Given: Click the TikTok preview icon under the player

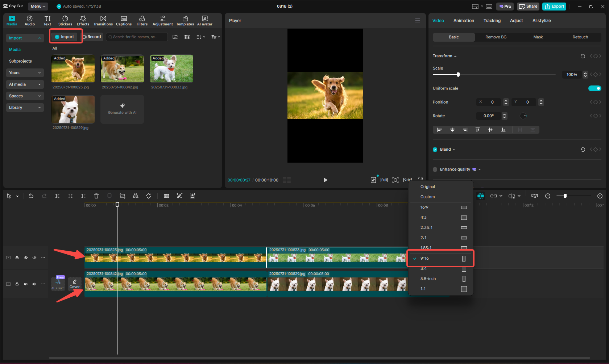Looking at the screenshot, I should 373,180.
